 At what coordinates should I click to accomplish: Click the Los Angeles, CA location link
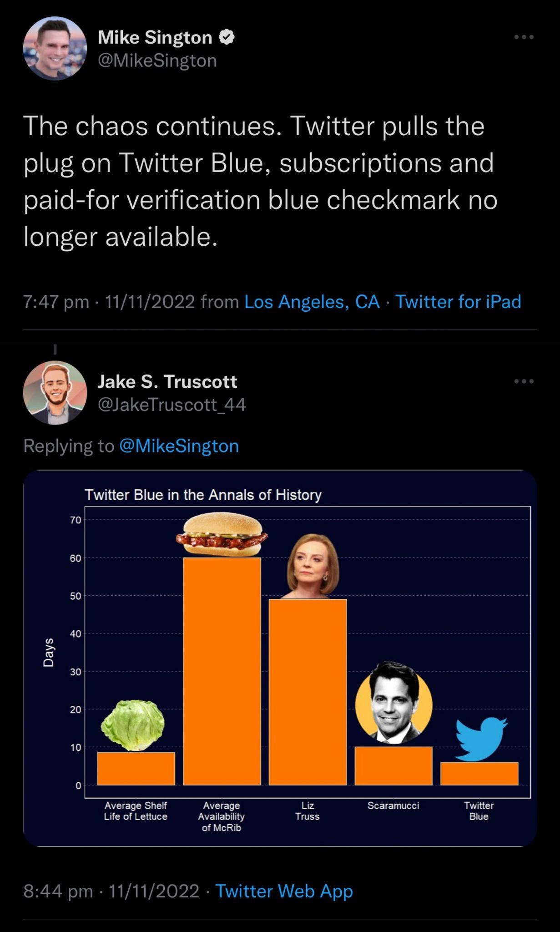tap(312, 302)
